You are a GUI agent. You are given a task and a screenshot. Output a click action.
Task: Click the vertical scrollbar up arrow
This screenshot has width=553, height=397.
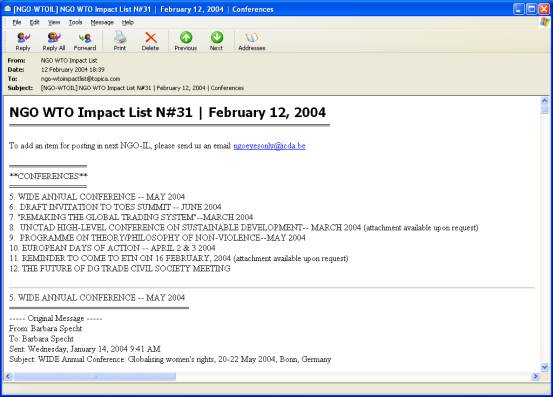(x=545, y=100)
